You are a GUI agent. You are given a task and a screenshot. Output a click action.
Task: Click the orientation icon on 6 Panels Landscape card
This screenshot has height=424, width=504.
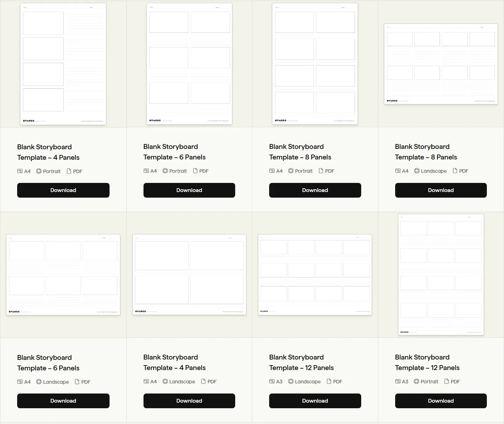[x=39, y=382]
